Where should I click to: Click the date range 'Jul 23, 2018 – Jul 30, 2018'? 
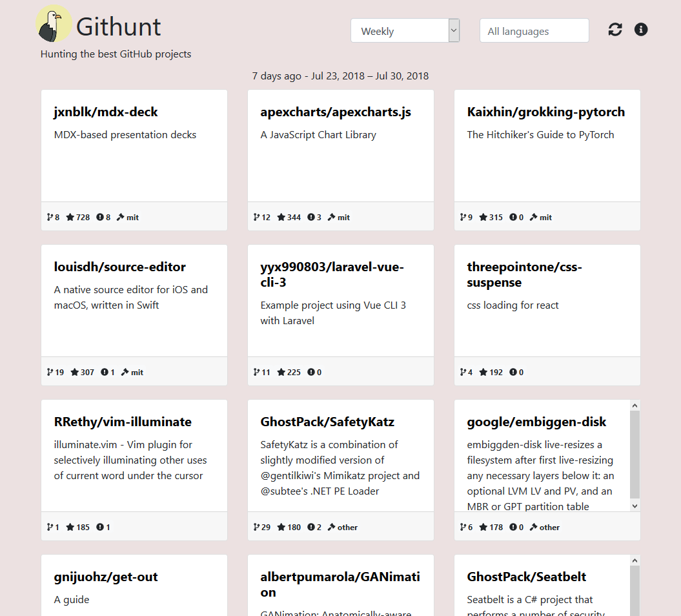[370, 76]
